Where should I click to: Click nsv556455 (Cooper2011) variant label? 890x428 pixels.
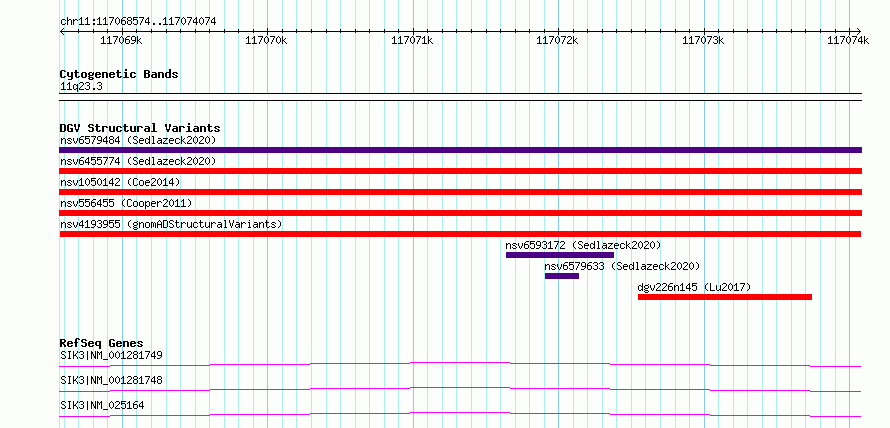(x=126, y=203)
